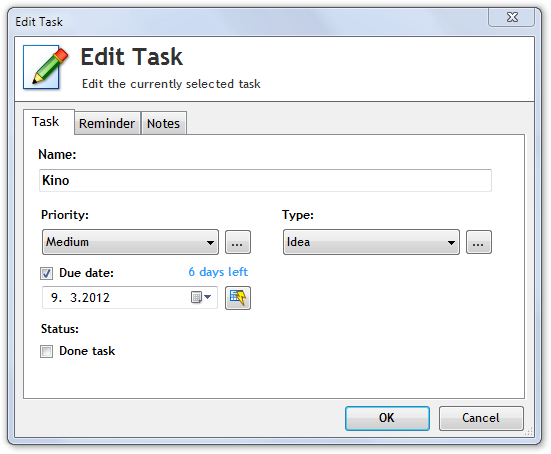Viewport: 551px width, 454px height.
Task: Switch to the Reminder tab
Action: [107, 123]
